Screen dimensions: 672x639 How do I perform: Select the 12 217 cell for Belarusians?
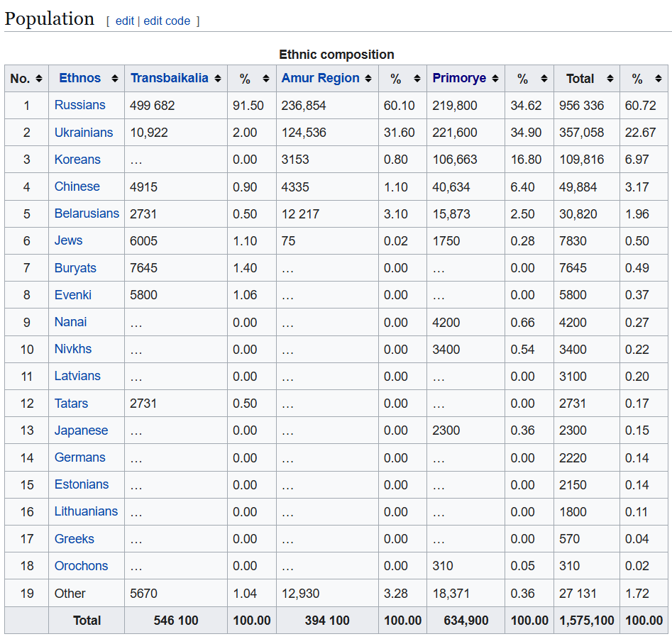click(x=327, y=213)
